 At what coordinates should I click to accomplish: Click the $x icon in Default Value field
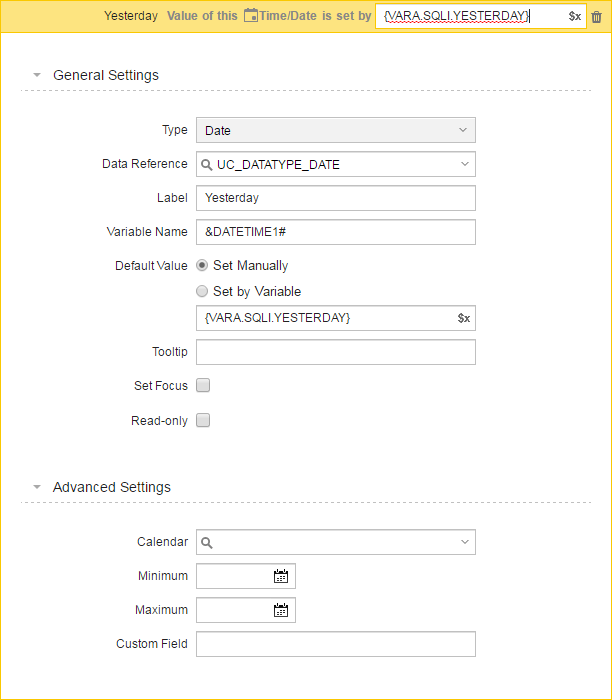(464, 318)
